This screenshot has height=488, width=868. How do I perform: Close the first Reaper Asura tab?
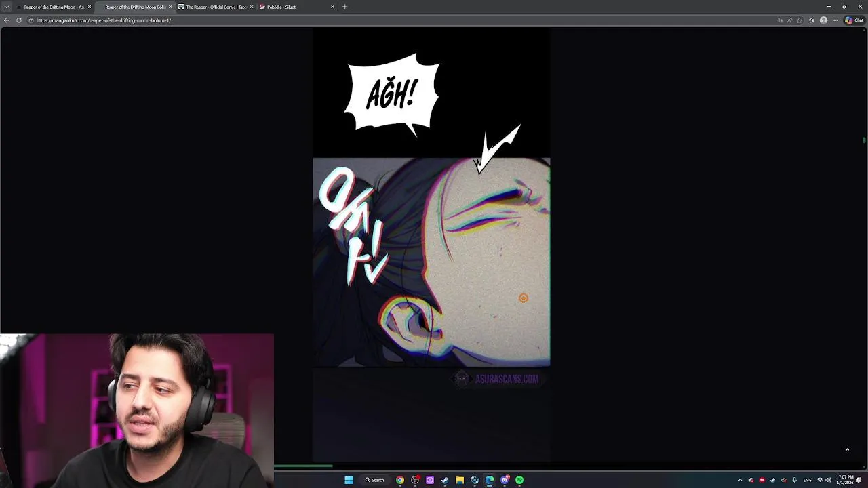(90, 7)
